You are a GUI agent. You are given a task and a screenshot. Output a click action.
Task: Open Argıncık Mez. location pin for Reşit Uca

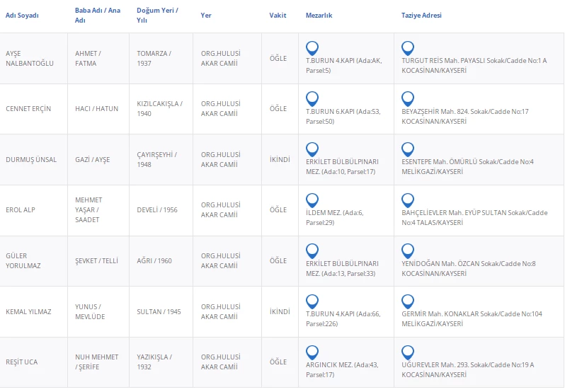click(312, 352)
